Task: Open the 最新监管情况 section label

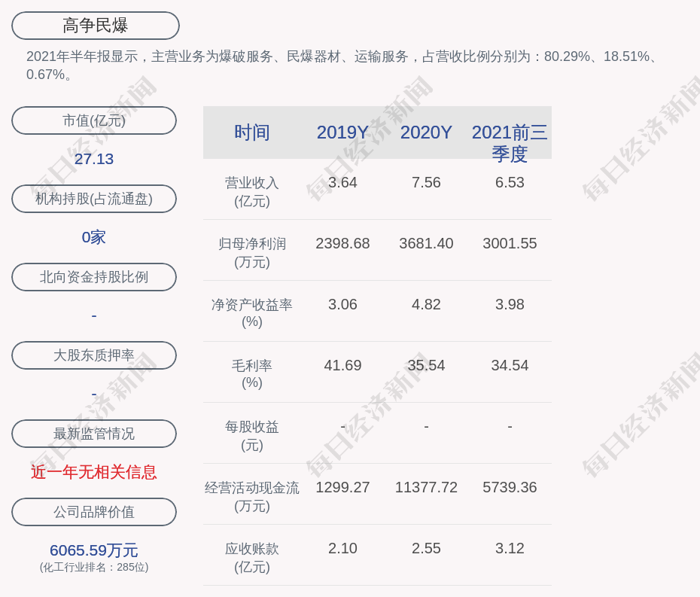Action: 94,434
